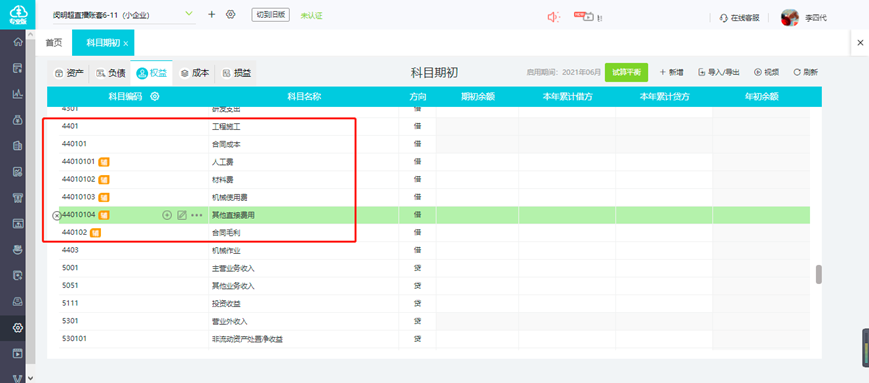The height and width of the screenshot is (383, 869).
Task: Open 在线客服 online support
Action: click(739, 18)
